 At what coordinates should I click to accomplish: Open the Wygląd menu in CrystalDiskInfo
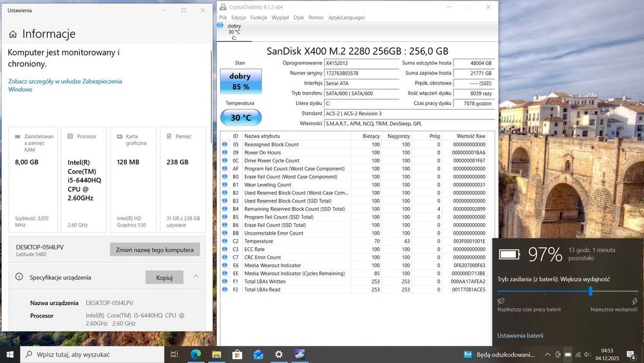pos(279,17)
